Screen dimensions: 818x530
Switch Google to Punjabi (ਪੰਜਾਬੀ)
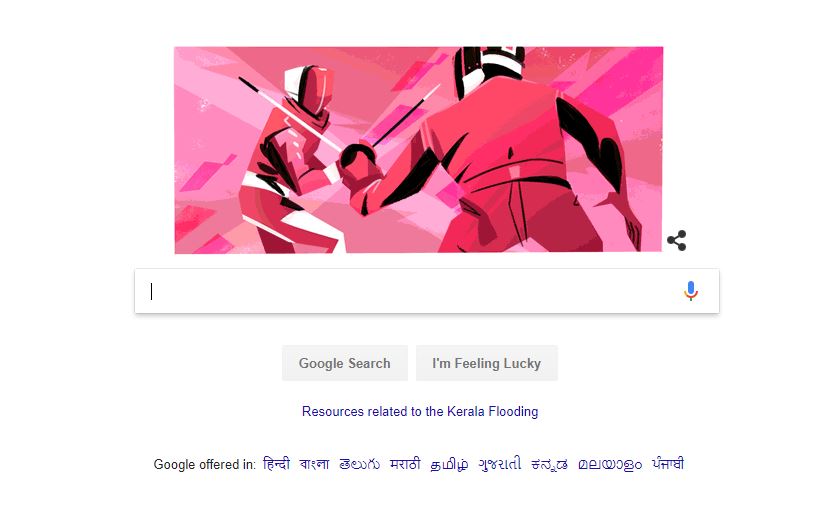(x=668, y=464)
